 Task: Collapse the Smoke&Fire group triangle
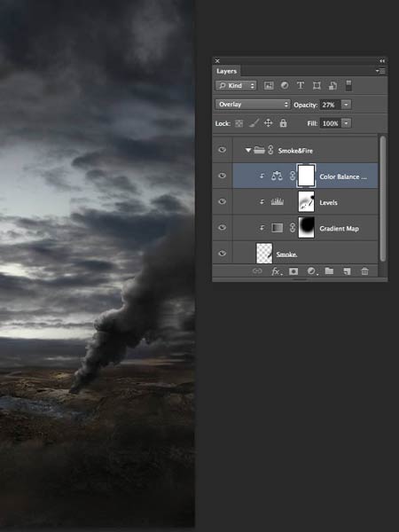pyautogui.click(x=248, y=150)
